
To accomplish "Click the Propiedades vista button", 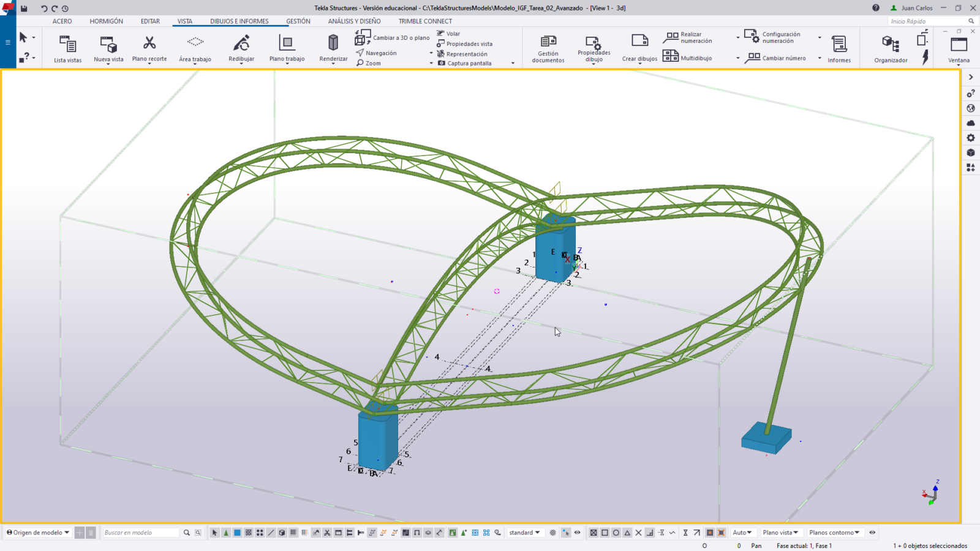I will (x=469, y=44).
